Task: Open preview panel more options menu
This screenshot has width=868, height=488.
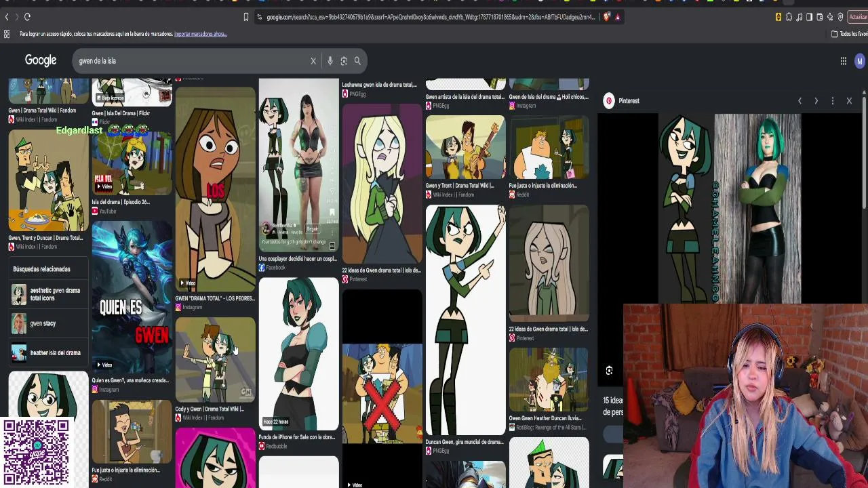Action: (833, 101)
